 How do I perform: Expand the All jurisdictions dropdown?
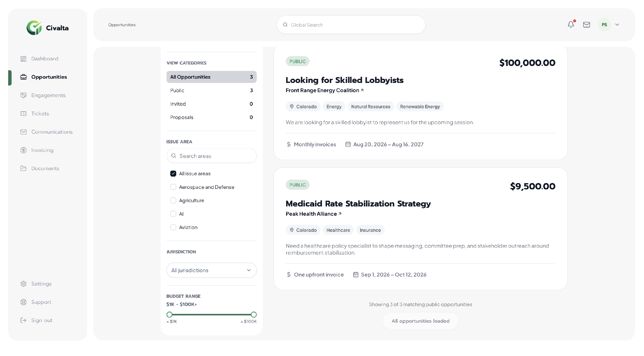click(x=211, y=270)
